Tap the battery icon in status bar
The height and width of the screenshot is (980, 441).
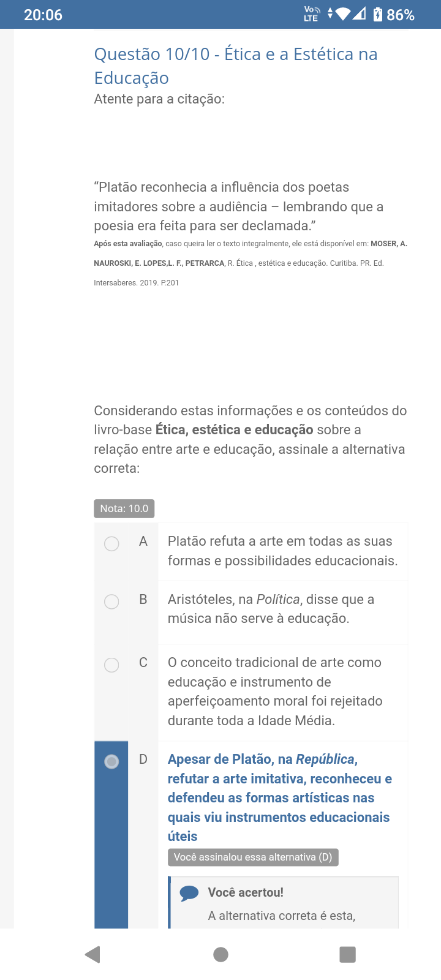[378, 14]
